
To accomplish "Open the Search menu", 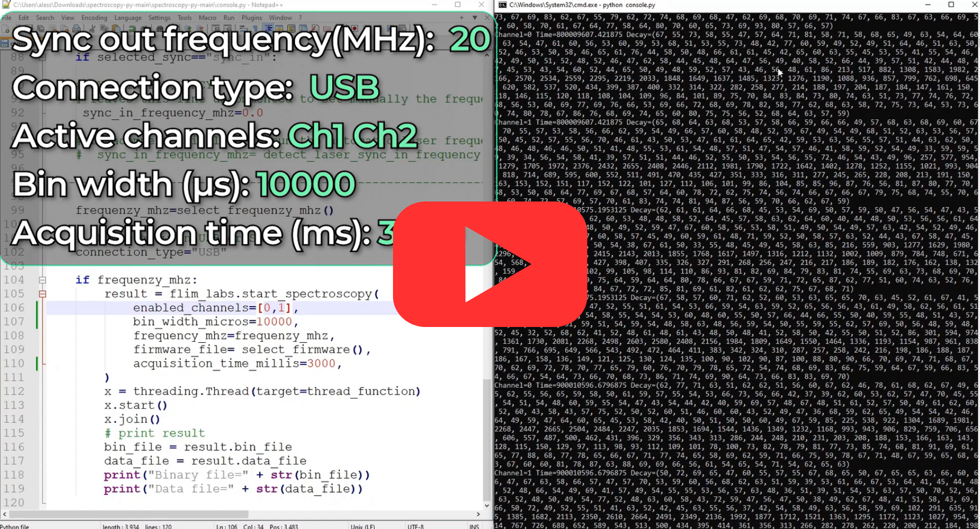I will [45, 17].
